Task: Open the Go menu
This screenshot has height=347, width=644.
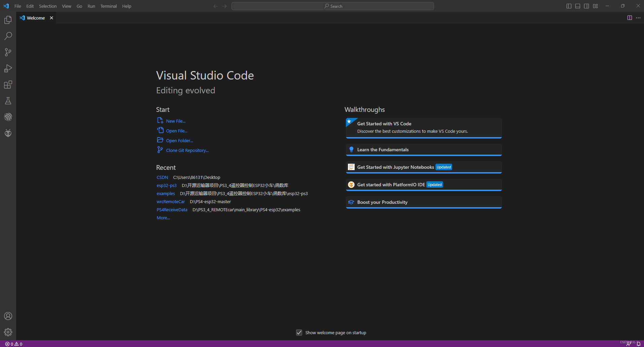Action: [x=79, y=6]
